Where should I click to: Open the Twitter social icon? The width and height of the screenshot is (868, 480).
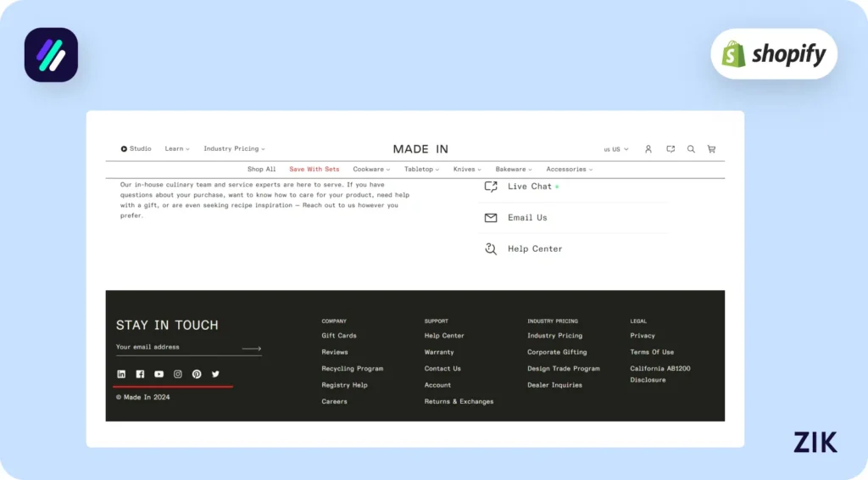point(215,374)
